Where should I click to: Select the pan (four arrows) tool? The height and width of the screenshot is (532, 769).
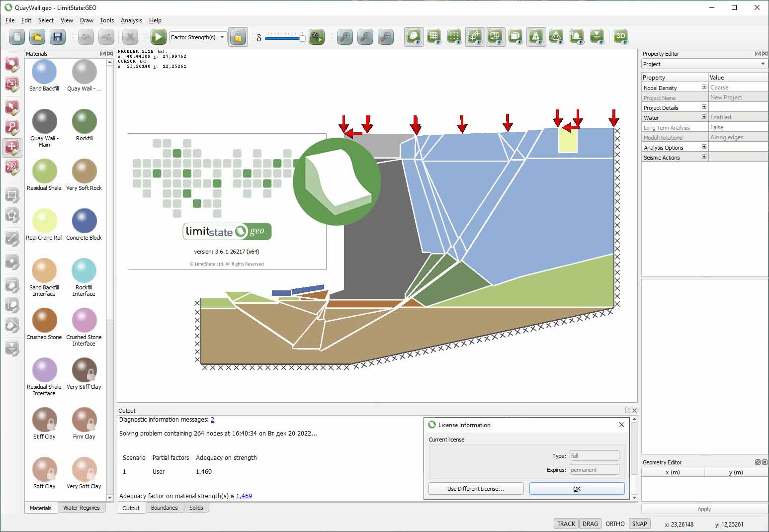12,147
